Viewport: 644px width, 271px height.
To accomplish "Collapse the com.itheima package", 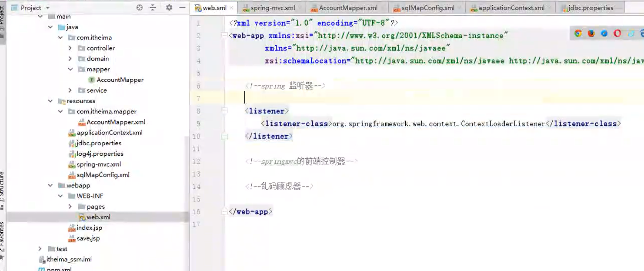I will [x=60, y=37].
